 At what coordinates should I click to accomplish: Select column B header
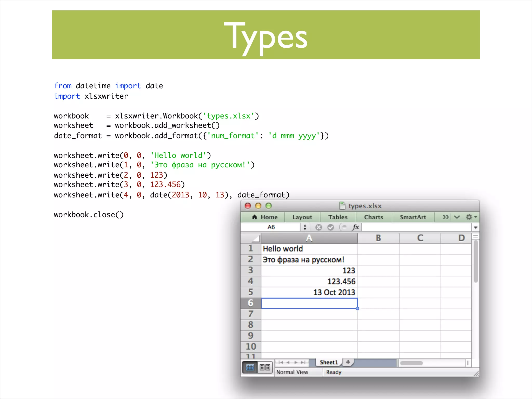[x=378, y=238]
